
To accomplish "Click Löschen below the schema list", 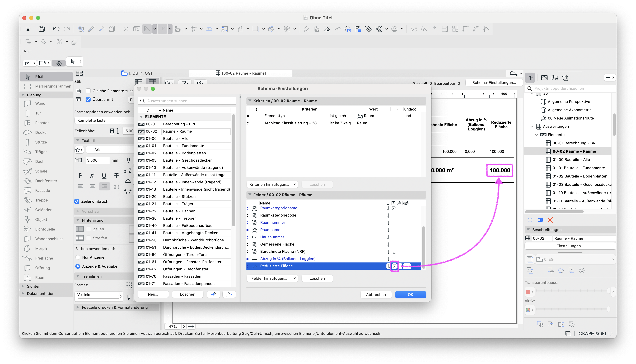I will 187,295.
